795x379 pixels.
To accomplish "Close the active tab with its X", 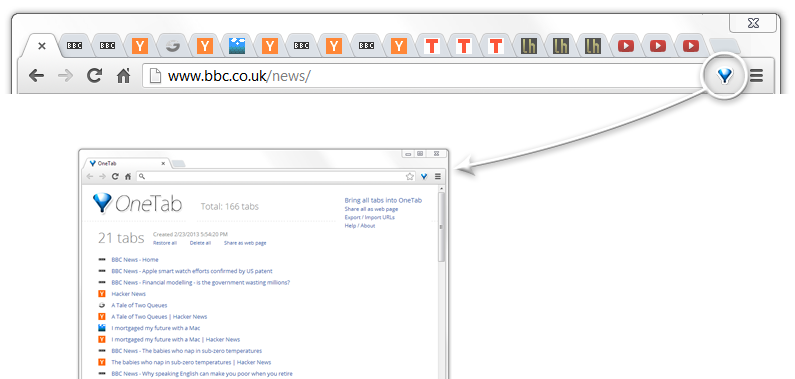I will (x=42, y=46).
